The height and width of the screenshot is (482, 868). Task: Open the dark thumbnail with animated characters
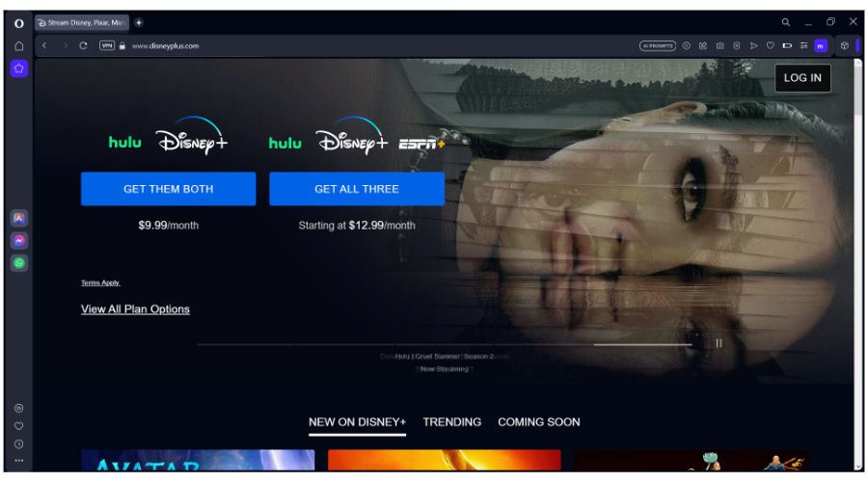(x=691, y=461)
